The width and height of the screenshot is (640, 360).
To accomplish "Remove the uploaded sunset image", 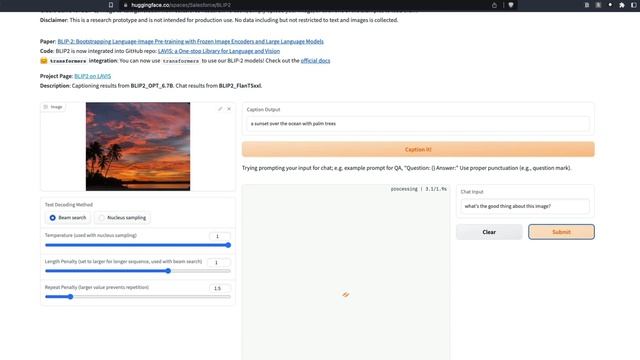I will click(229, 109).
